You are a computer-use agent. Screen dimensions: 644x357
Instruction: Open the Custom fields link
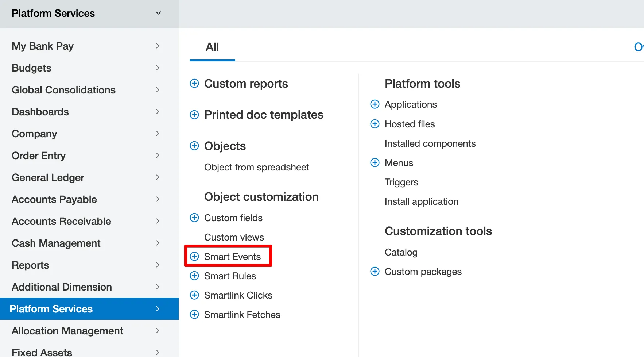click(x=233, y=218)
